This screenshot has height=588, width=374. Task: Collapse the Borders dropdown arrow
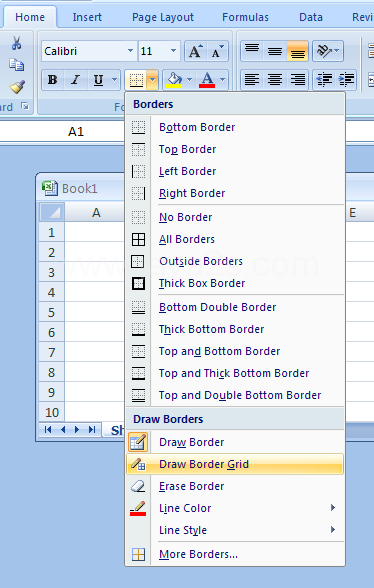click(x=152, y=80)
